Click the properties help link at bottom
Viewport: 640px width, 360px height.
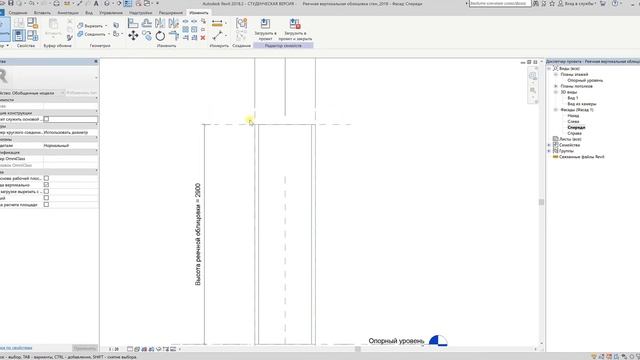tap(16, 348)
